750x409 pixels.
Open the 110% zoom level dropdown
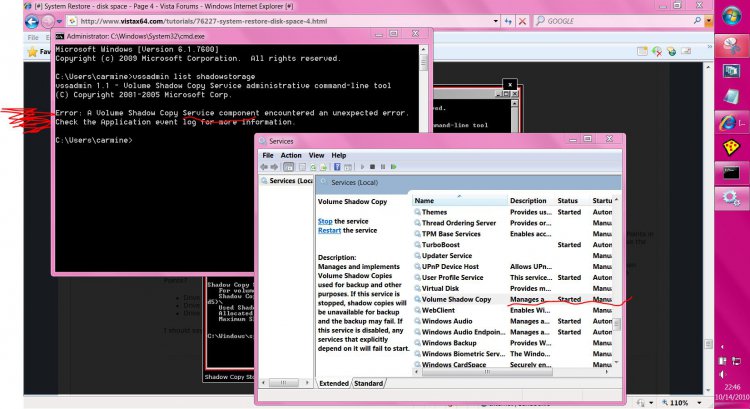click(x=700, y=403)
